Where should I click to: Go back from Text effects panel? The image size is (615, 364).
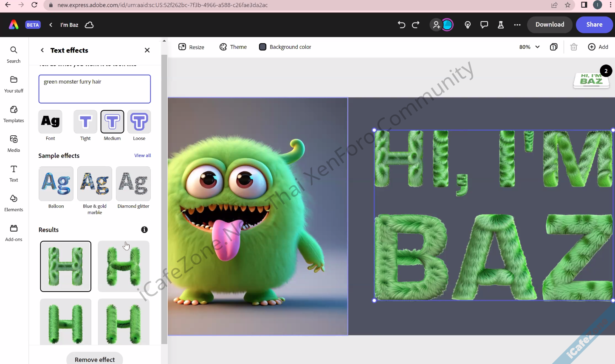(x=42, y=50)
